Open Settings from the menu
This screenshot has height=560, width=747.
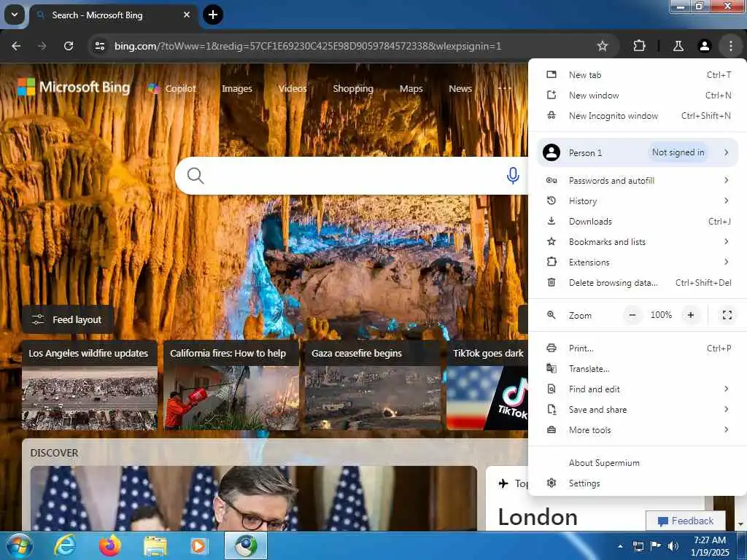tap(638, 483)
